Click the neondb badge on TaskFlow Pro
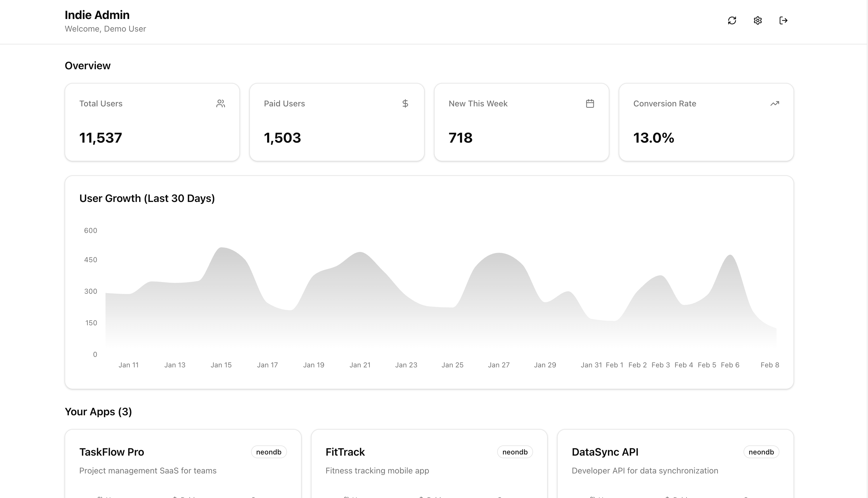 coord(269,452)
